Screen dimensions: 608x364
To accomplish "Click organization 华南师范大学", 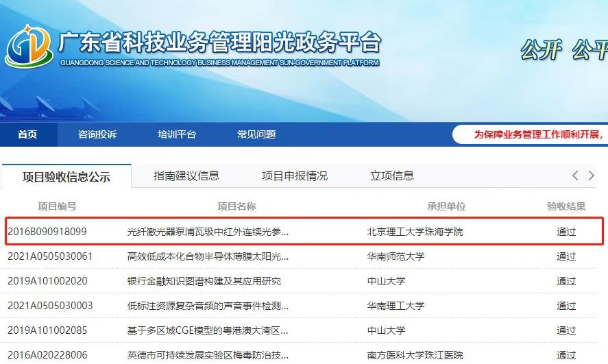I will 396,256.
